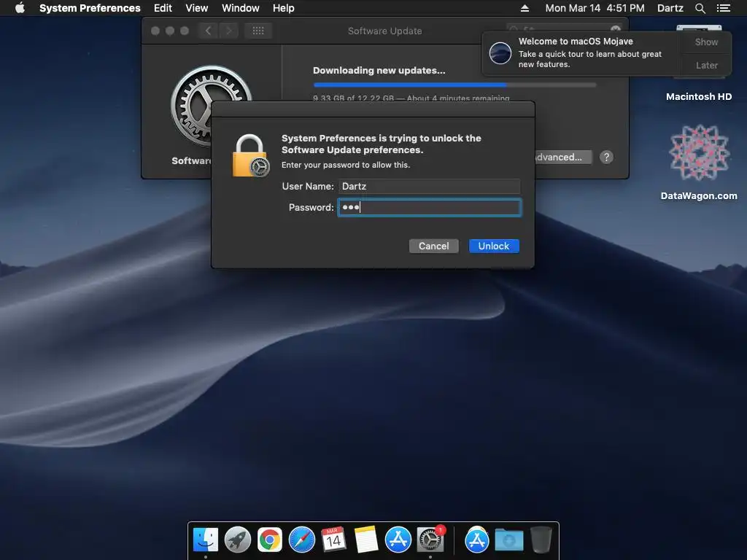Go back in System Preferences
The image size is (747, 560).
point(208,31)
